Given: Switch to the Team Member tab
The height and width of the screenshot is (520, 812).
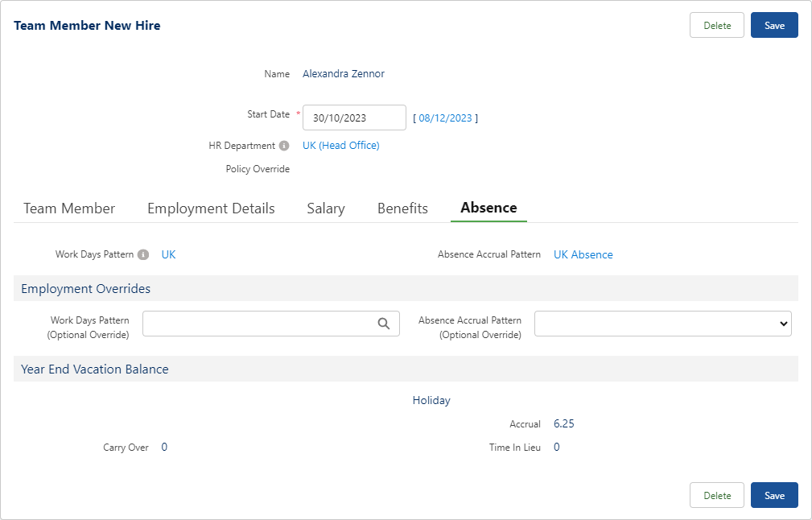Looking at the screenshot, I should pyautogui.click(x=69, y=208).
